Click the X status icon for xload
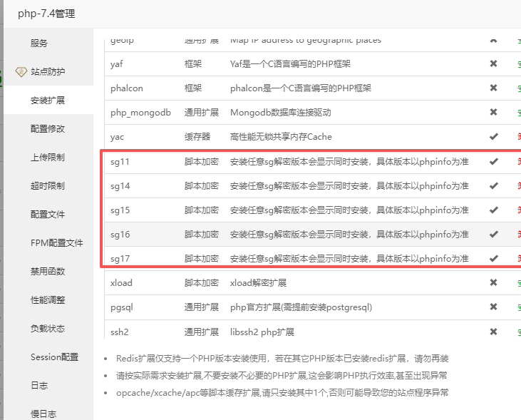This screenshot has width=521, height=420. tap(493, 282)
